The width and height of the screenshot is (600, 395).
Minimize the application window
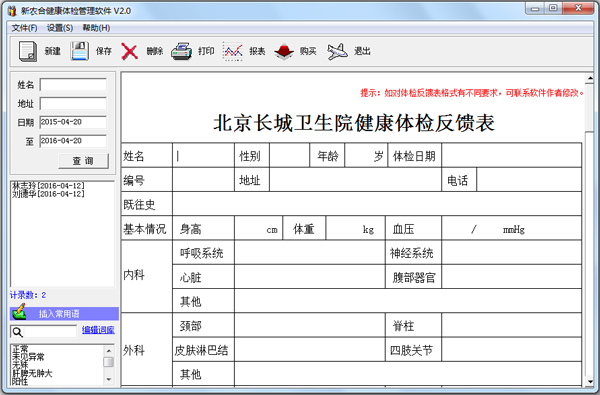tap(535, 8)
